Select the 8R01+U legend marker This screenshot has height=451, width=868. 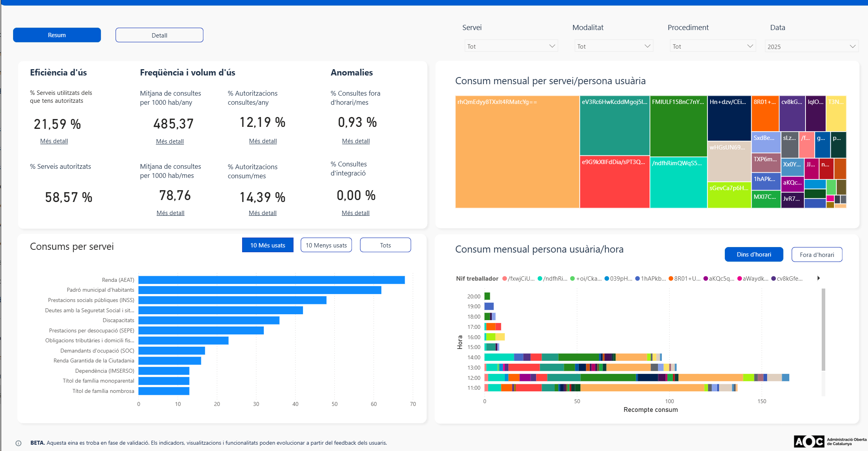(671, 279)
